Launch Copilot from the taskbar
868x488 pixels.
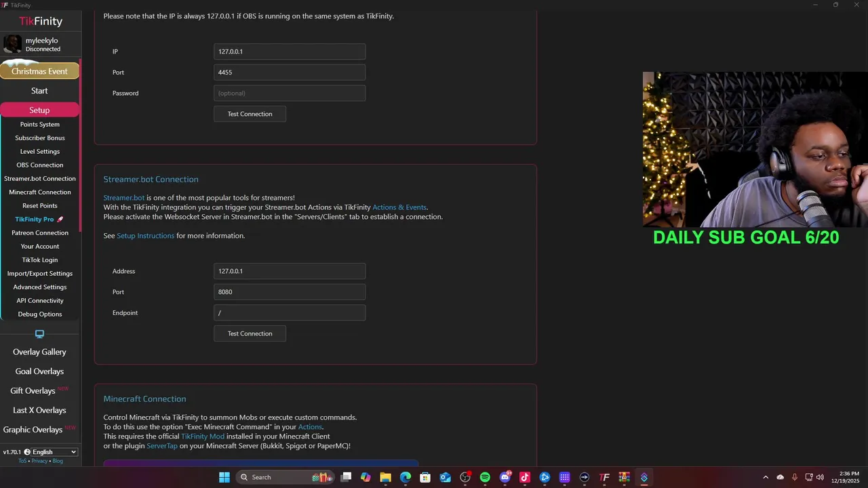[x=366, y=477]
